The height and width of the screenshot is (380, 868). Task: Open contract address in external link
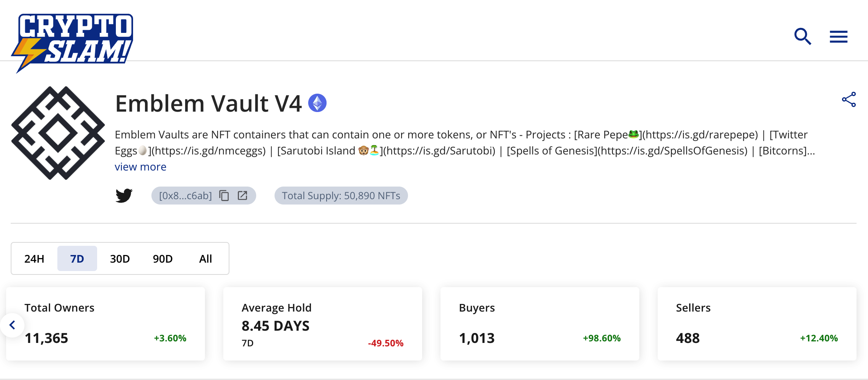pyautogui.click(x=242, y=196)
